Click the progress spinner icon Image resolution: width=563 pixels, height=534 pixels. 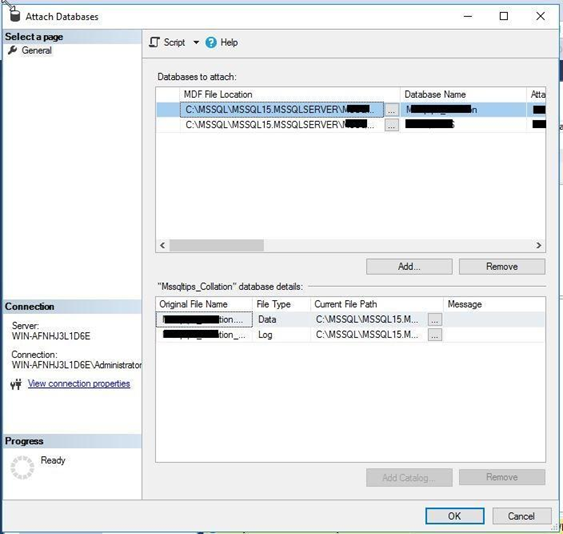tap(22, 467)
